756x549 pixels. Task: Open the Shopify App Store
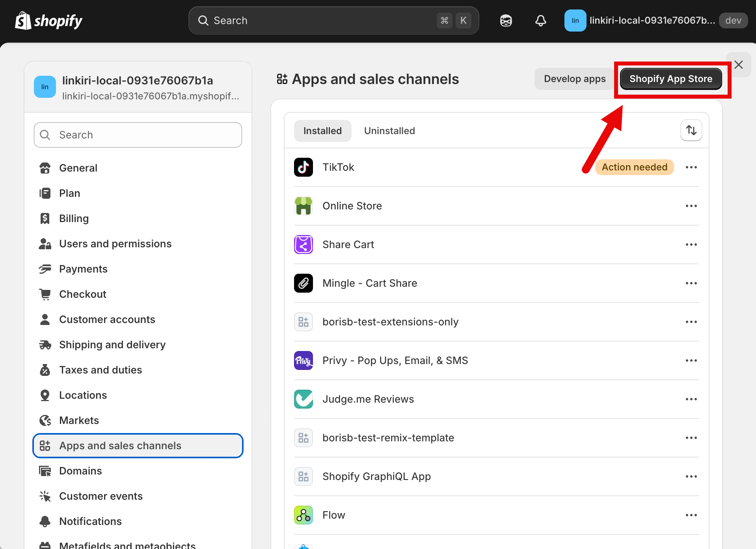(x=671, y=78)
